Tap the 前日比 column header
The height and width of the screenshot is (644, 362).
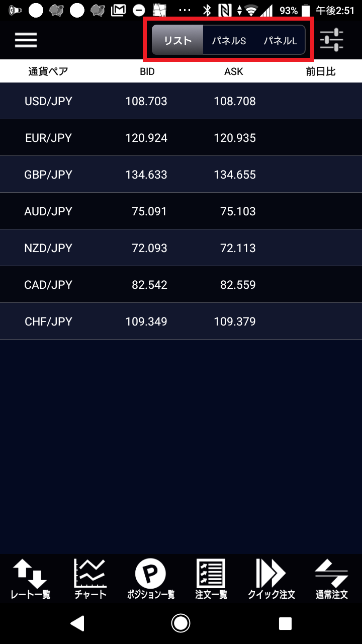(x=320, y=71)
